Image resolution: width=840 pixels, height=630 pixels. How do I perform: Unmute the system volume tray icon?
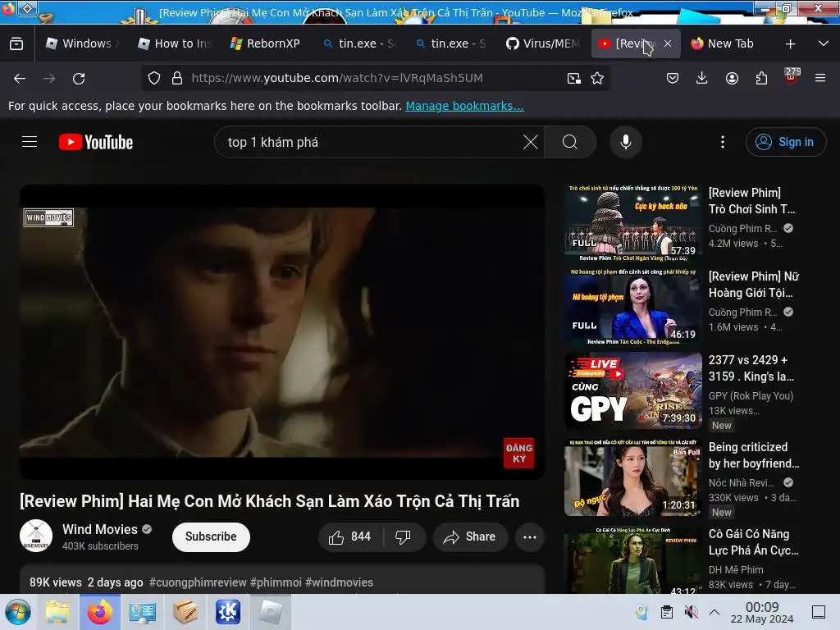pos(692,612)
